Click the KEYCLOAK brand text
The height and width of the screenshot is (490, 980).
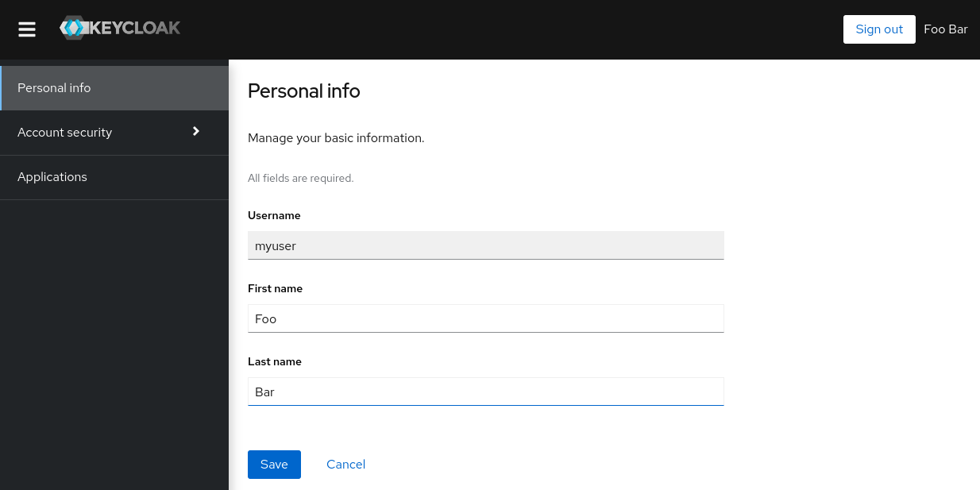click(135, 27)
